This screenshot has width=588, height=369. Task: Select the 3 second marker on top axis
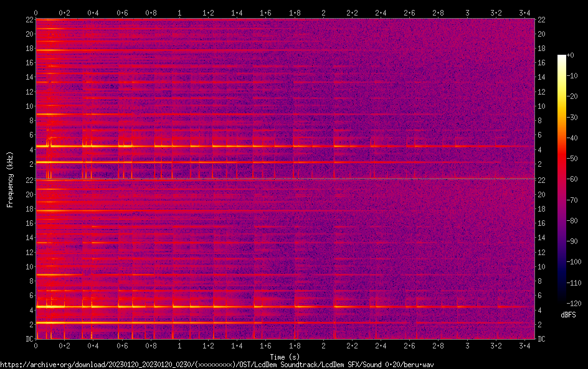point(467,12)
